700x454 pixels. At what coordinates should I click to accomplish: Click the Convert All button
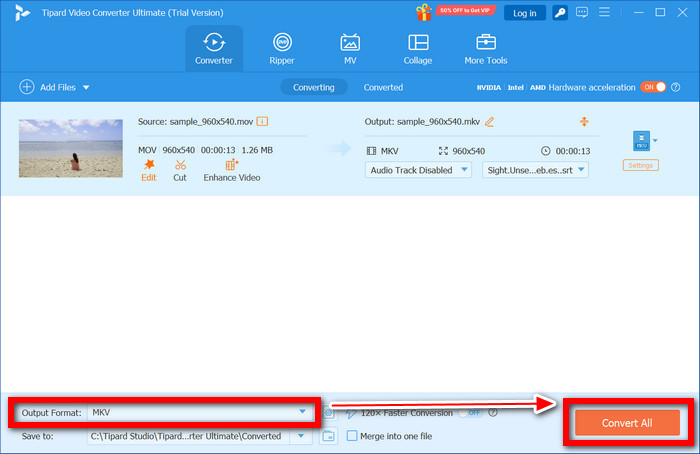tap(627, 423)
